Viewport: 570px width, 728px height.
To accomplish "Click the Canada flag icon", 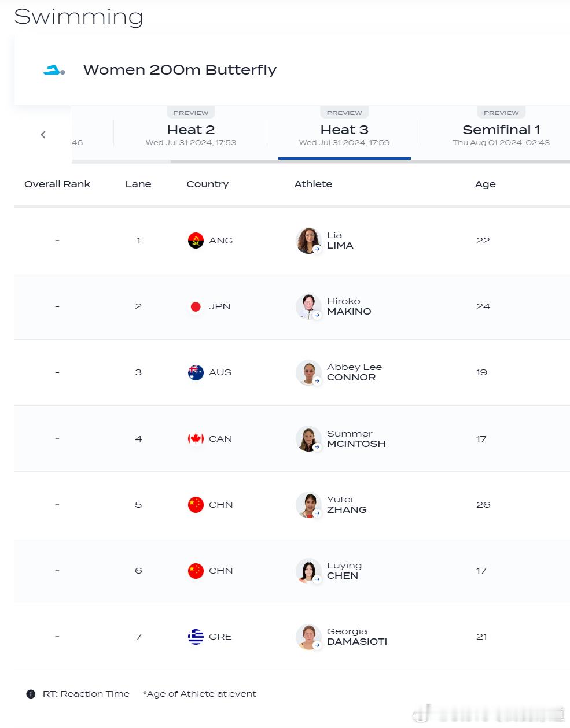I will point(196,439).
